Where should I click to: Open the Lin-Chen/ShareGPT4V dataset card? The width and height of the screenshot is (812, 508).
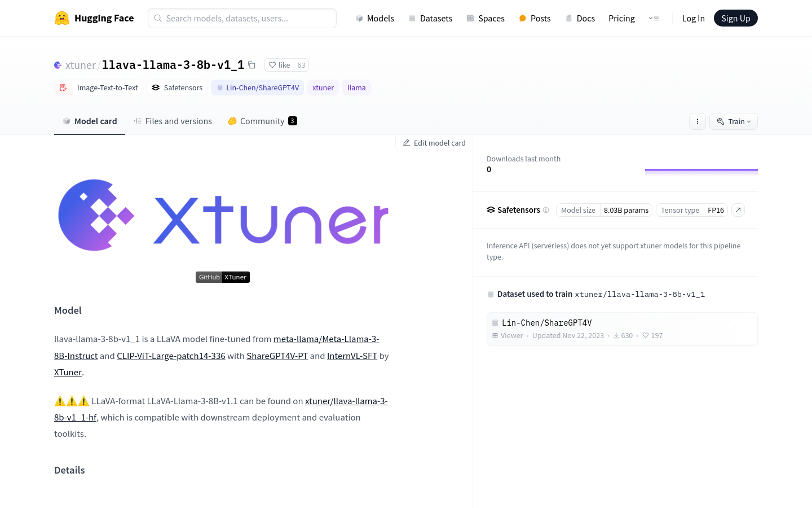pyautogui.click(x=622, y=329)
